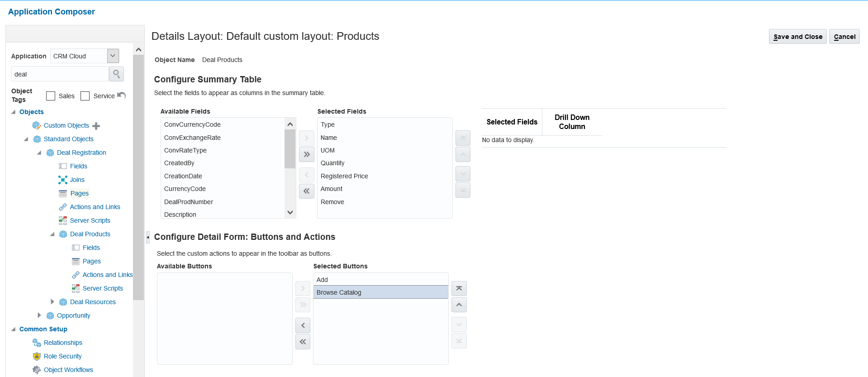Remove all selected buttons with double-left arrow
Screen dimensions: 868x377
coord(303,342)
